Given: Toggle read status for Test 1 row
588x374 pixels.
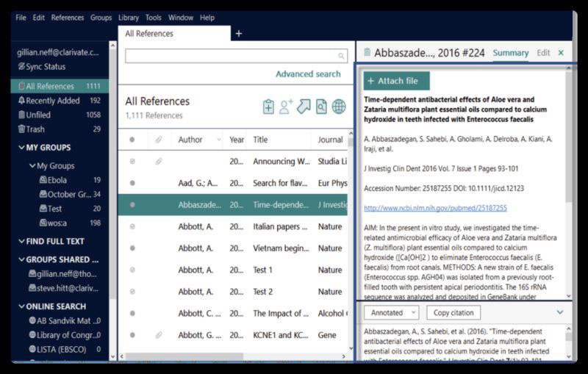Looking at the screenshot, I should point(132,270).
